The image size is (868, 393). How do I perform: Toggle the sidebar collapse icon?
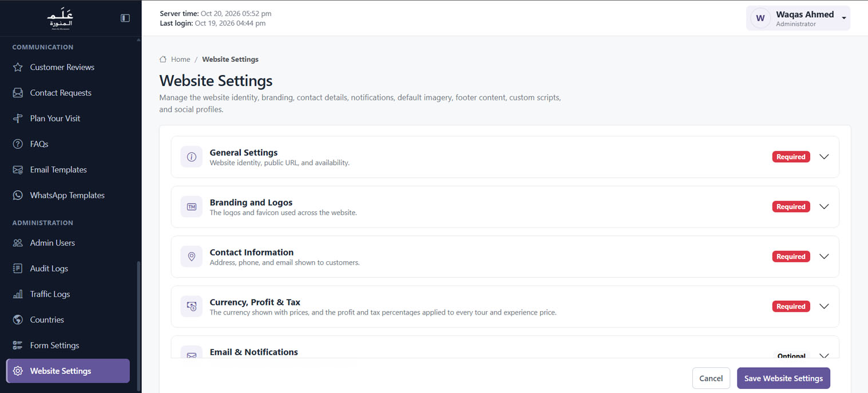[125, 18]
